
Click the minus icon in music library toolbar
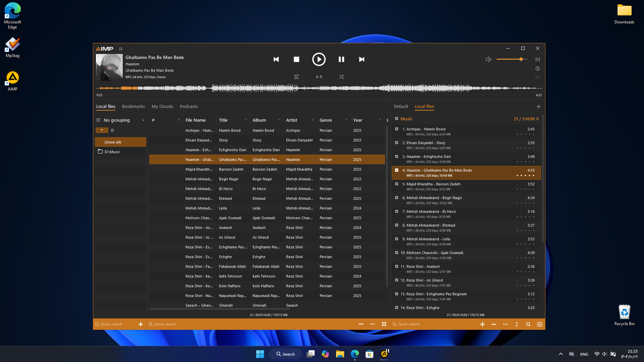(361, 324)
